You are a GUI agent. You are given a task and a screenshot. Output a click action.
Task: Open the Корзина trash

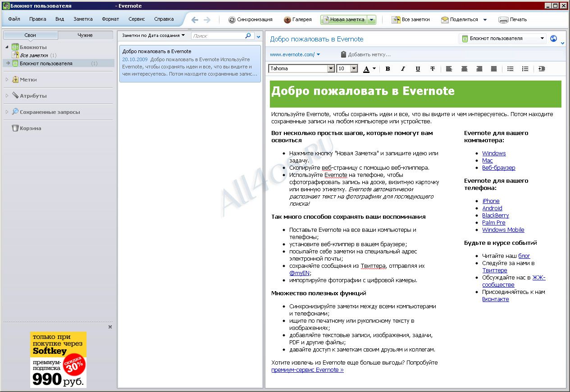coord(26,128)
